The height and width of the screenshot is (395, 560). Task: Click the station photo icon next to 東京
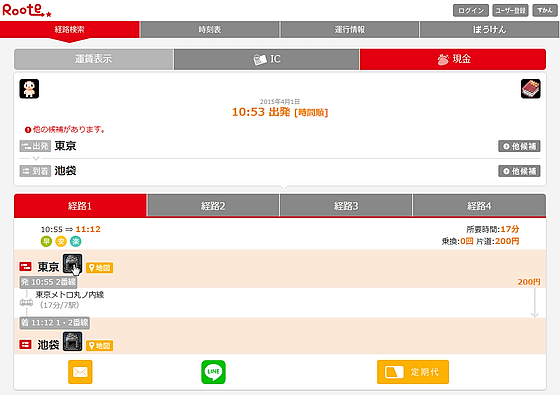pyautogui.click(x=72, y=264)
